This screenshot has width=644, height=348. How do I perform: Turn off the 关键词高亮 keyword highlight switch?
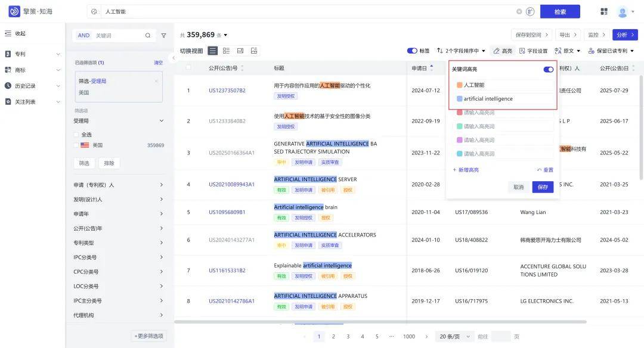(x=548, y=69)
